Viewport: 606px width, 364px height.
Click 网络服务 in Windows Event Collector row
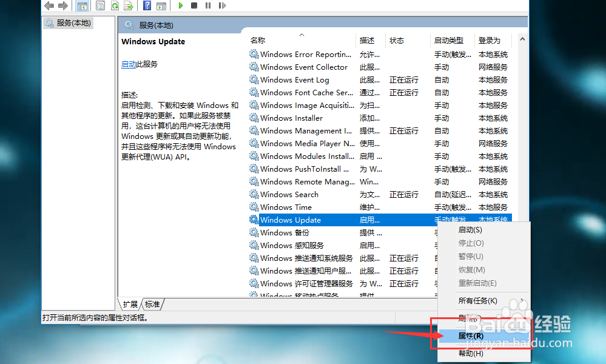pos(493,67)
